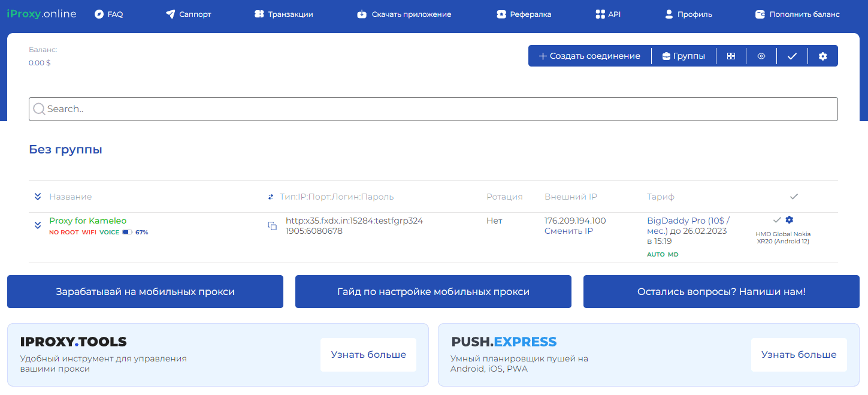The height and width of the screenshot is (395, 868).
Task: Go to Транзакции page
Action: click(283, 14)
